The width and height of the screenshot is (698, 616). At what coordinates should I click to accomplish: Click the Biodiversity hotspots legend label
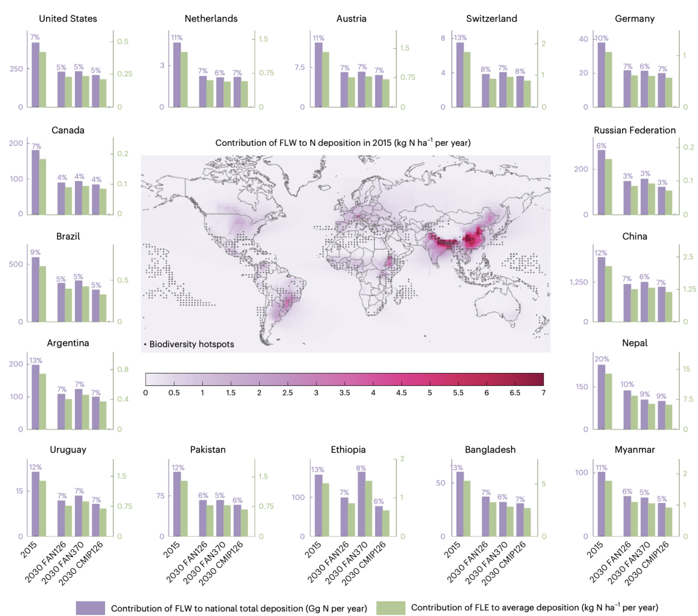[x=192, y=344]
